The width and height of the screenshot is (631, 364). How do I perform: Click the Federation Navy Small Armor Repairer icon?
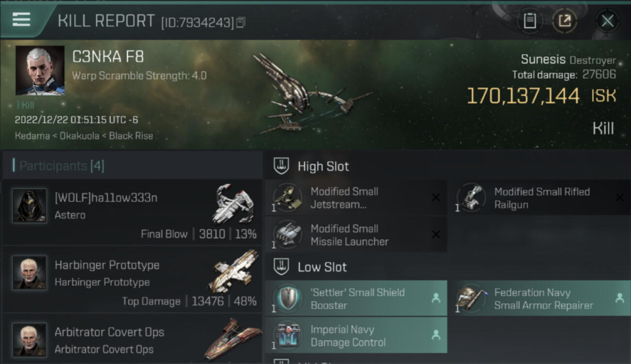(x=471, y=298)
